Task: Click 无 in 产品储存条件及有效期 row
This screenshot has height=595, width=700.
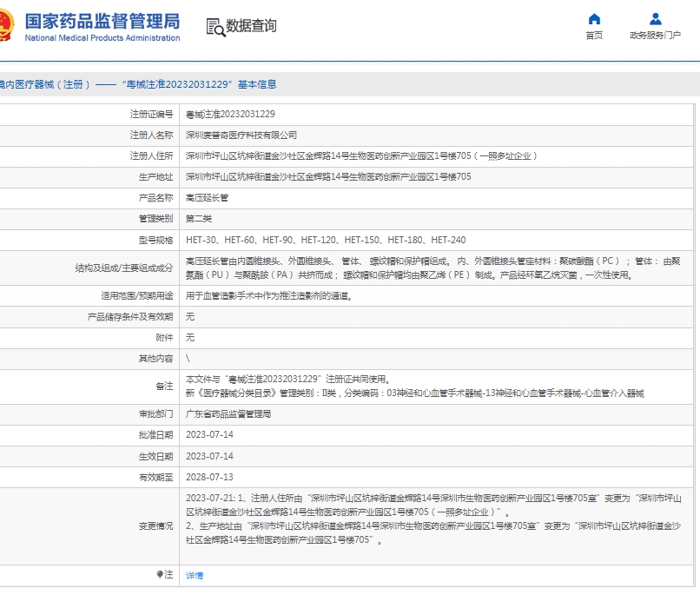Action: (x=190, y=317)
